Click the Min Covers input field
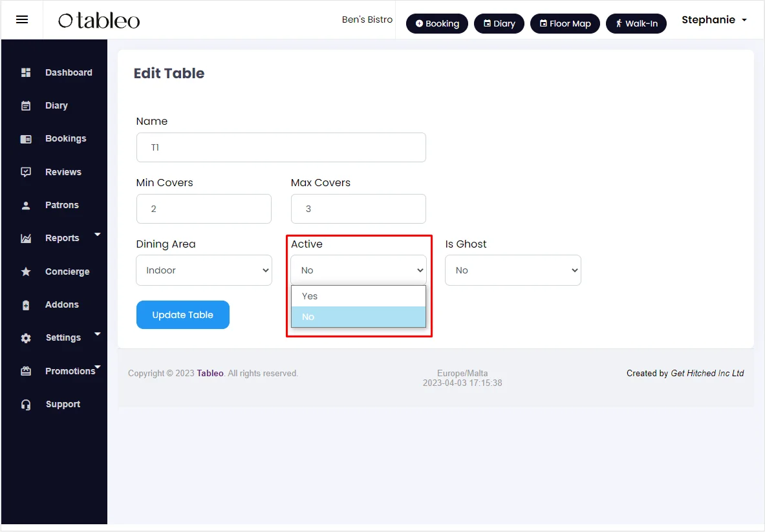765x532 pixels. tap(204, 209)
